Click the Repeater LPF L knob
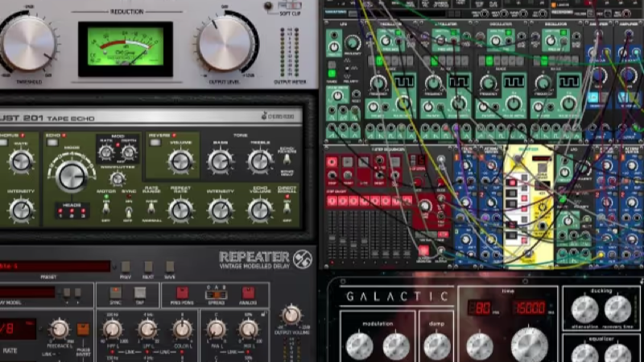Viewport: 644px width, 362px height. click(x=147, y=329)
